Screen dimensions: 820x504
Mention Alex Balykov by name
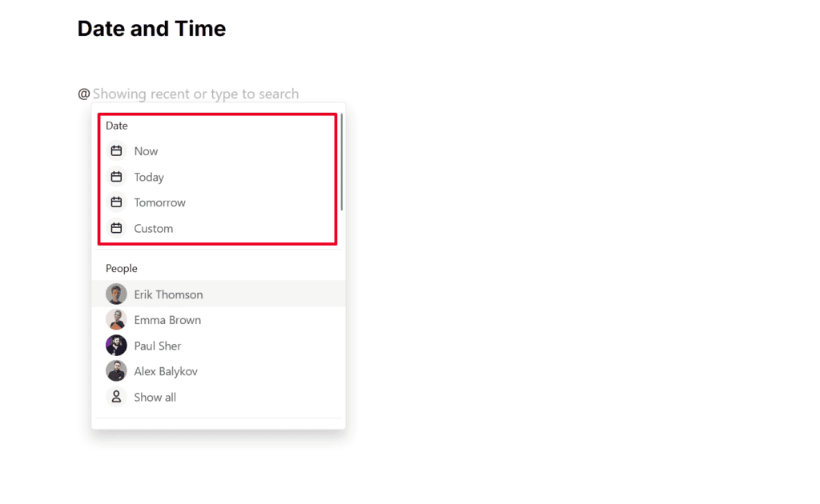(166, 371)
